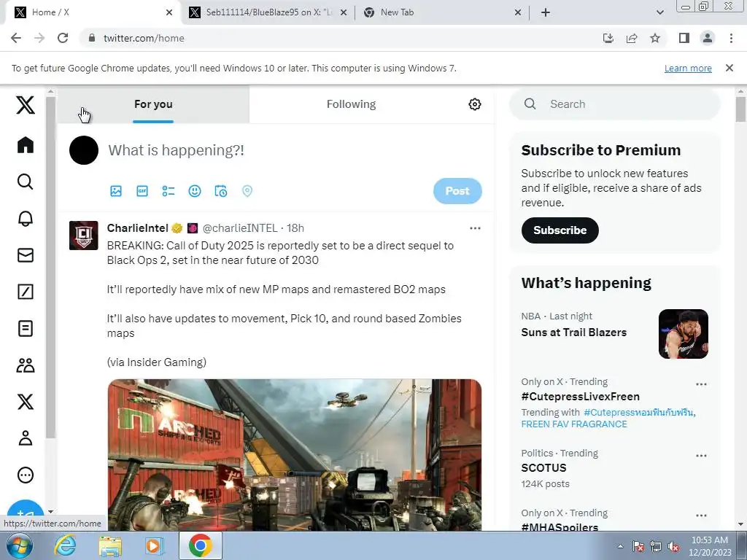Viewport: 747px width, 560px height.
Task: Click the Post button
Action: [457, 191]
